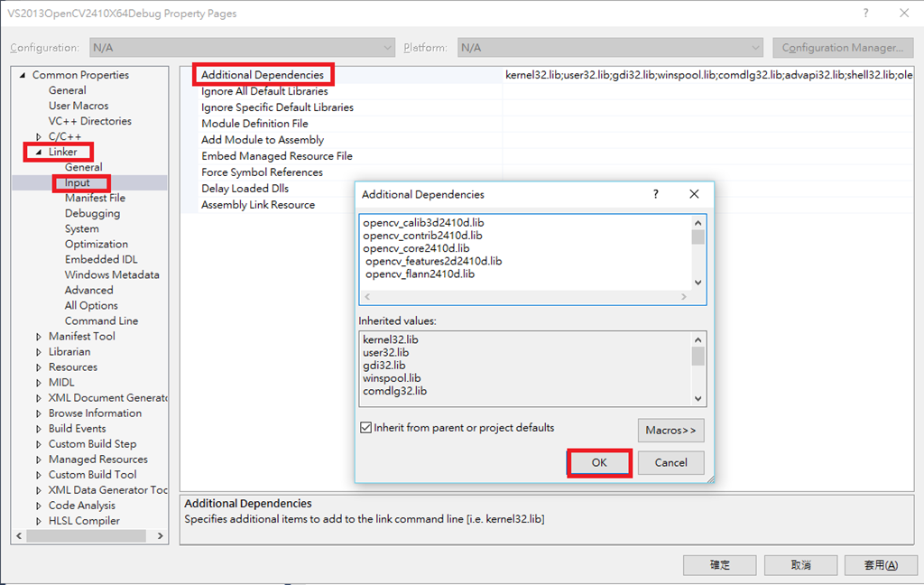This screenshot has width=924, height=585.
Task: Select General under Common Properties
Action: pos(67,90)
